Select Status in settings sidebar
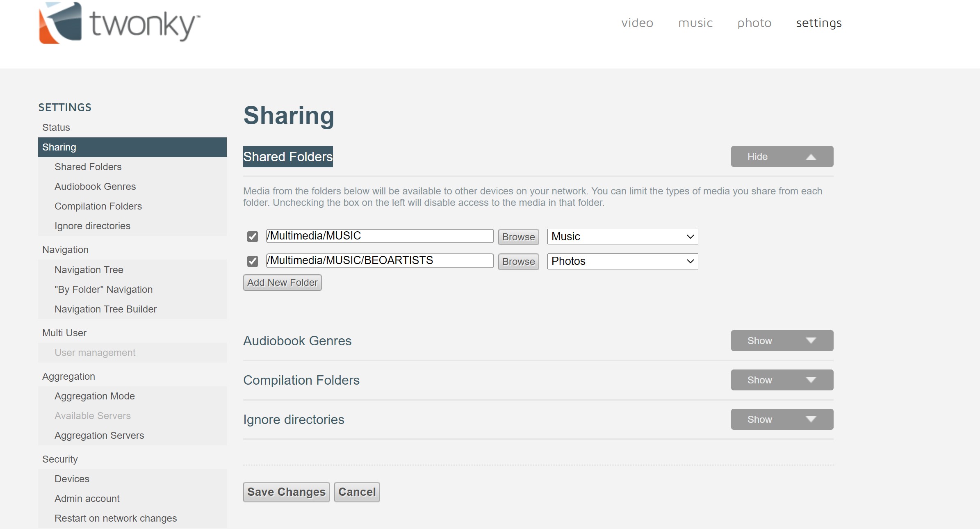Screen dimensions: 980x529 click(x=56, y=128)
